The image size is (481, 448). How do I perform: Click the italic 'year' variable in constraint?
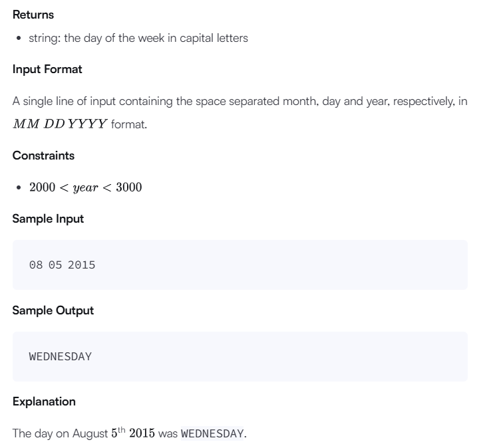click(x=86, y=188)
